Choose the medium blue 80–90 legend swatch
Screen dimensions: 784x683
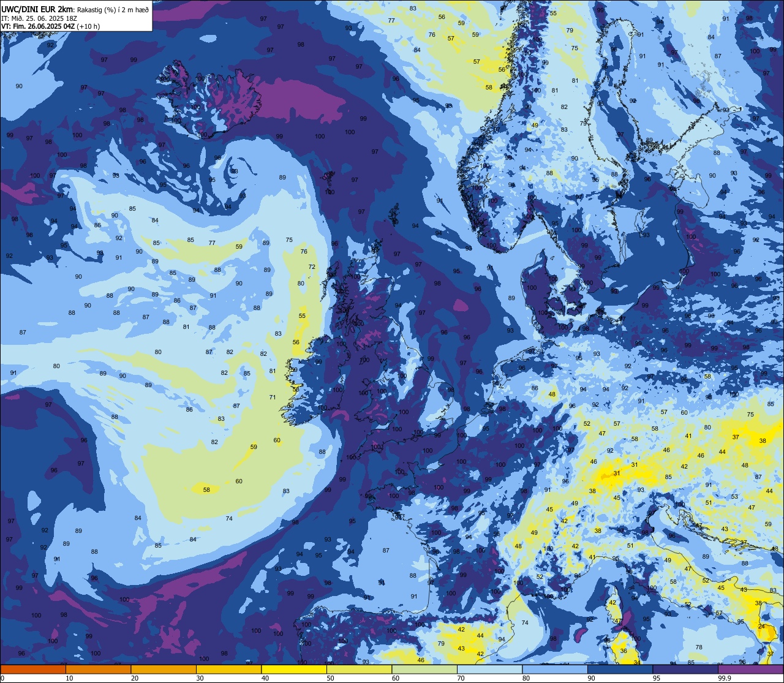point(555,669)
